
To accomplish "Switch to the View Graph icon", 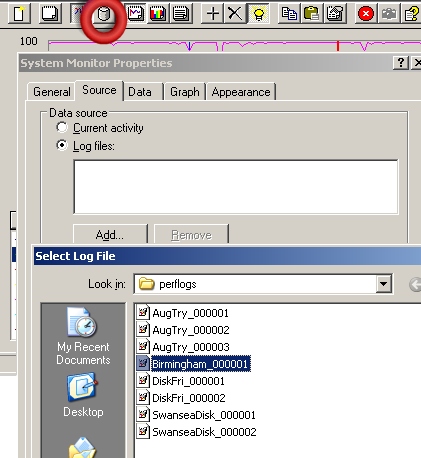I will [136, 13].
